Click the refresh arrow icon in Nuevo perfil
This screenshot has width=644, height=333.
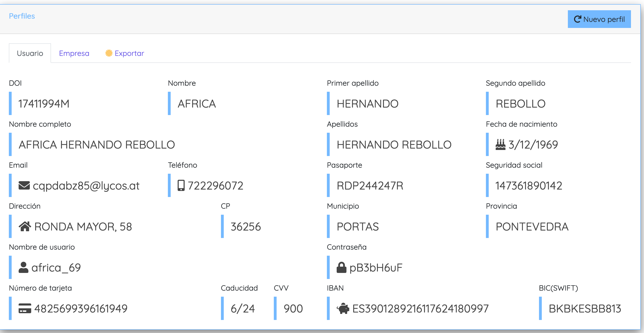(577, 19)
